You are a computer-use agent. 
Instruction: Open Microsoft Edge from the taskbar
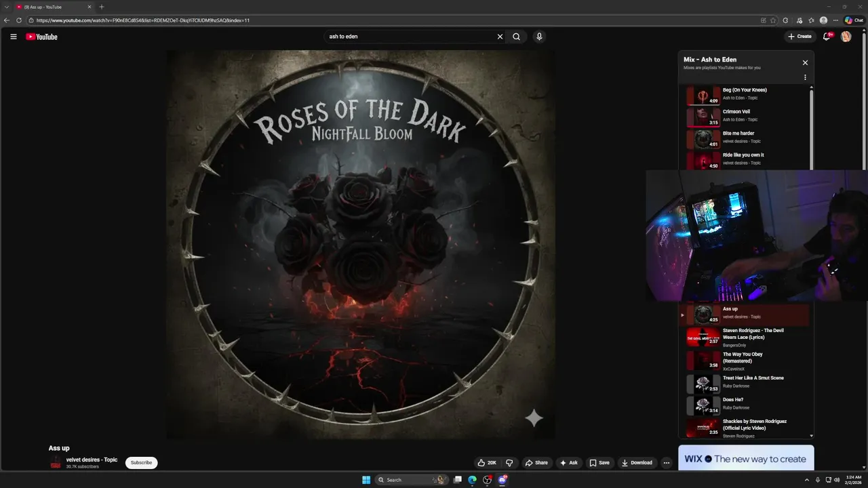pyautogui.click(x=473, y=480)
